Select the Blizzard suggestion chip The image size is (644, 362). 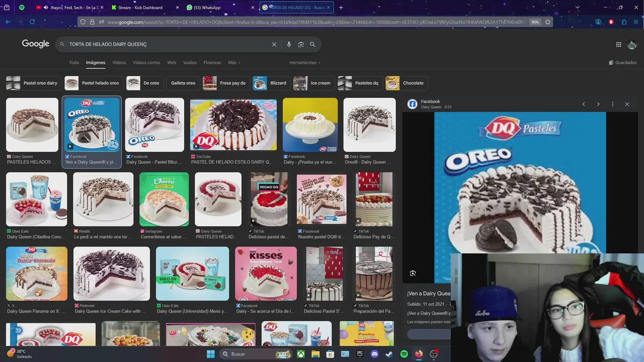[x=271, y=83]
